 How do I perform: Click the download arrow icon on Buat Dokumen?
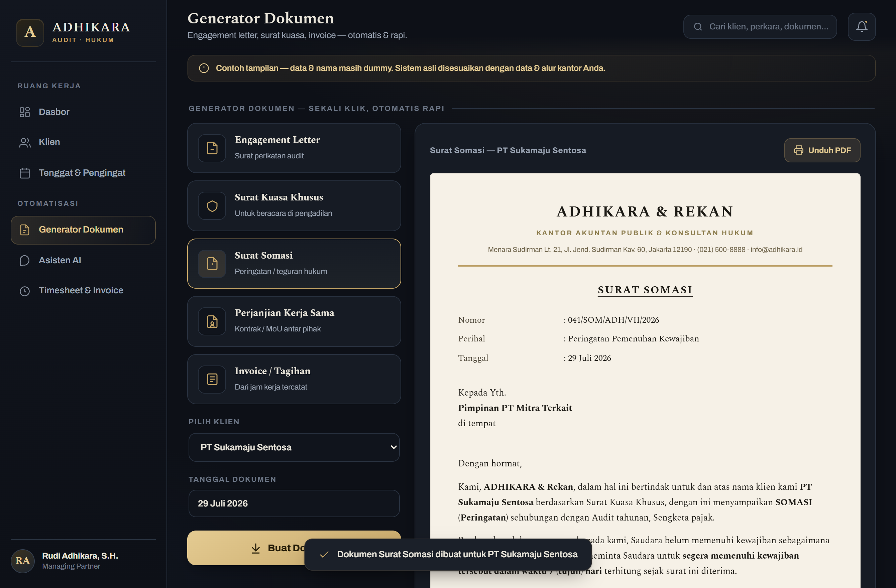256,548
